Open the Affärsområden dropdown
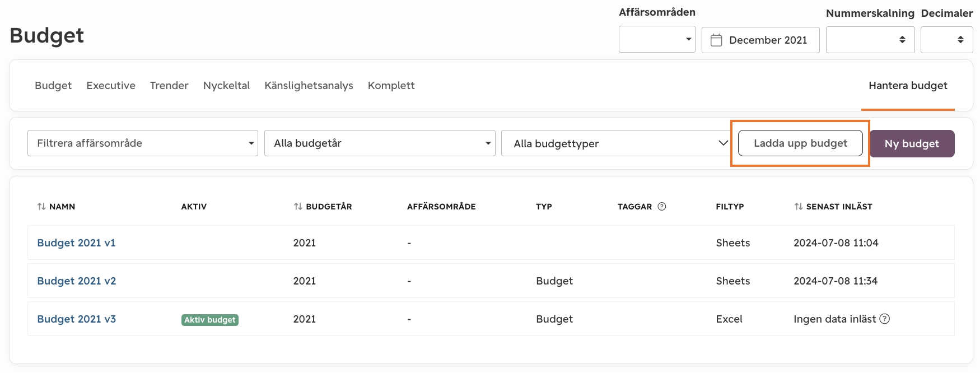980x373 pixels. [x=657, y=39]
